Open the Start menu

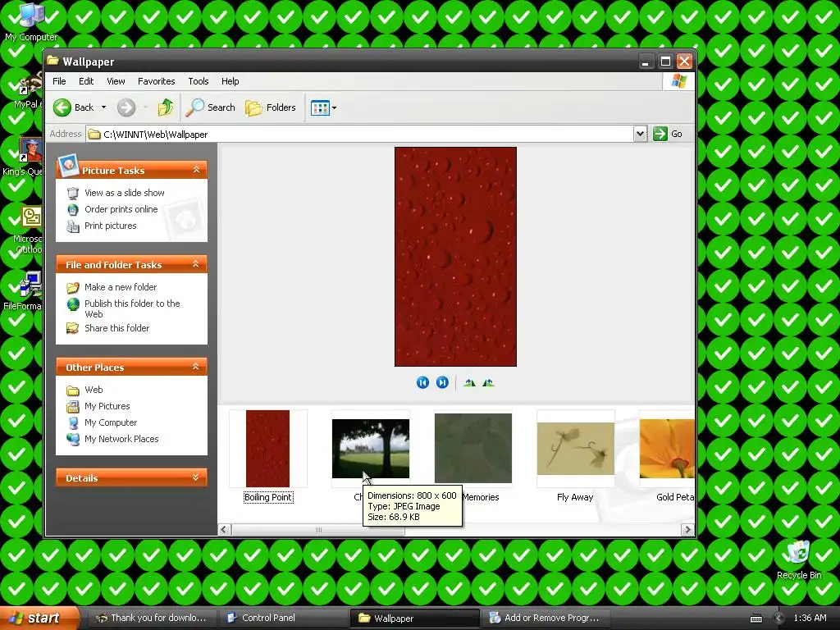click(x=39, y=618)
